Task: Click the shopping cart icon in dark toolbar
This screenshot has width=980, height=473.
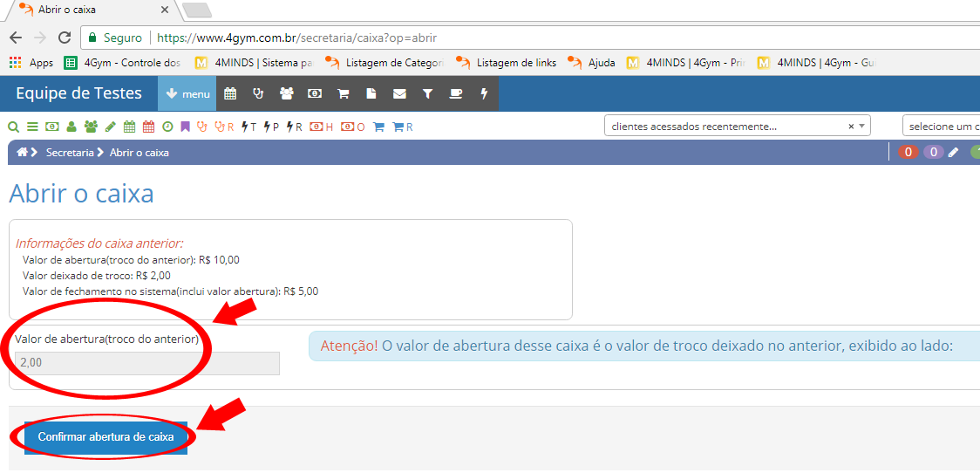Action: (x=344, y=93)
